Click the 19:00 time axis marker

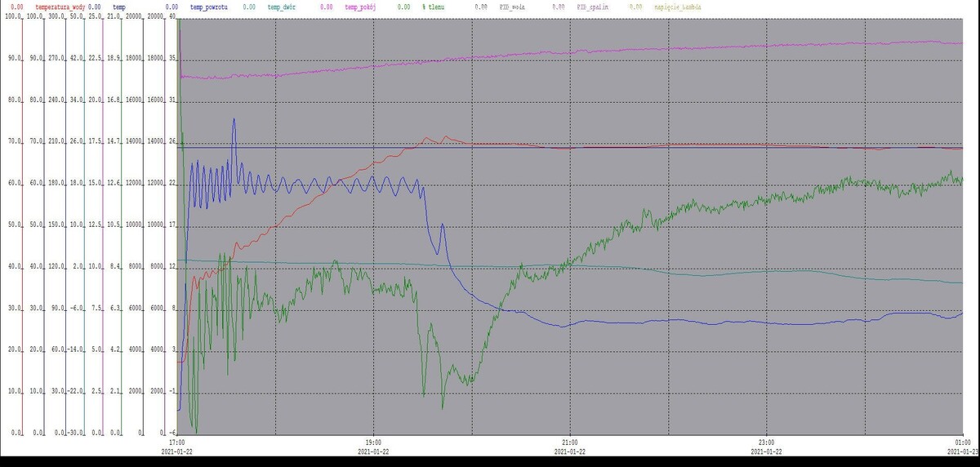tap(374, 441)
